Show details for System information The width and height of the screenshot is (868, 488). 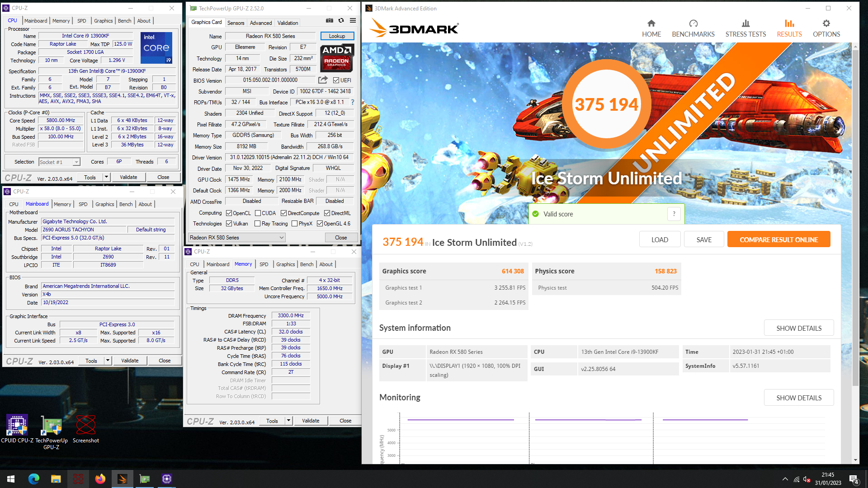[x=799, y=328]
